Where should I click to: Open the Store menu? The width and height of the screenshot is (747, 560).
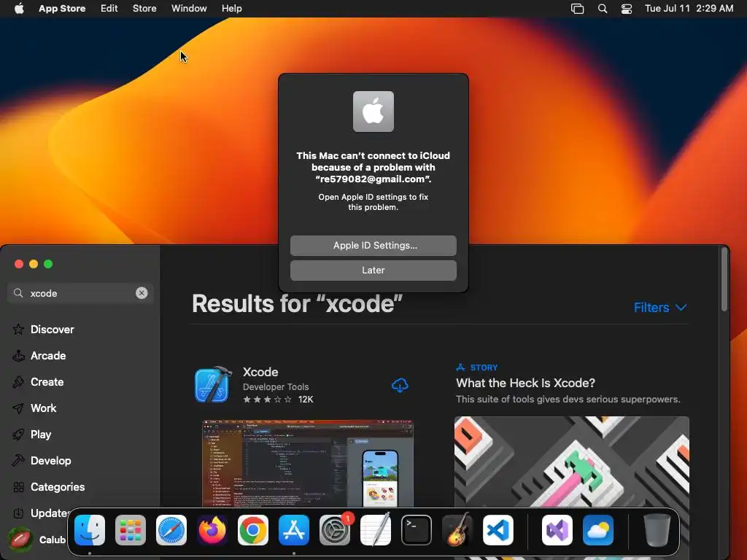pos(144,9)
